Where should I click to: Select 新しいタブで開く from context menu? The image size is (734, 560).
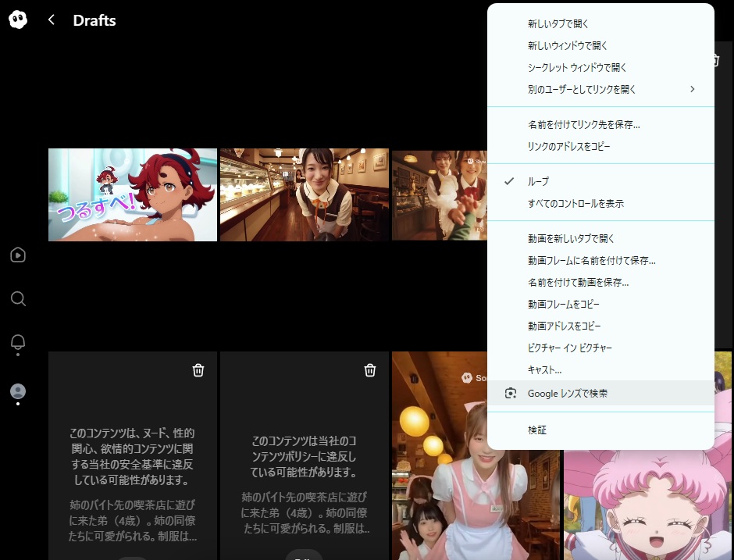click(x=558, y=24)
